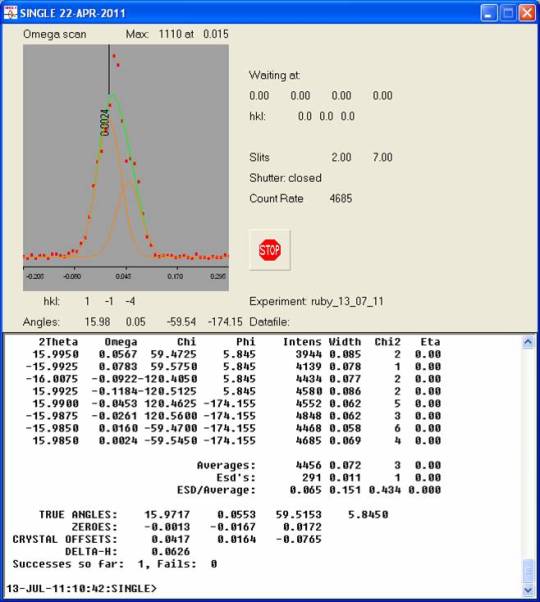Image resolution: width=540 pixels, height=602 pixels.
Task: Click the 'Chi2' column header
Action: [x=387, y=342]
